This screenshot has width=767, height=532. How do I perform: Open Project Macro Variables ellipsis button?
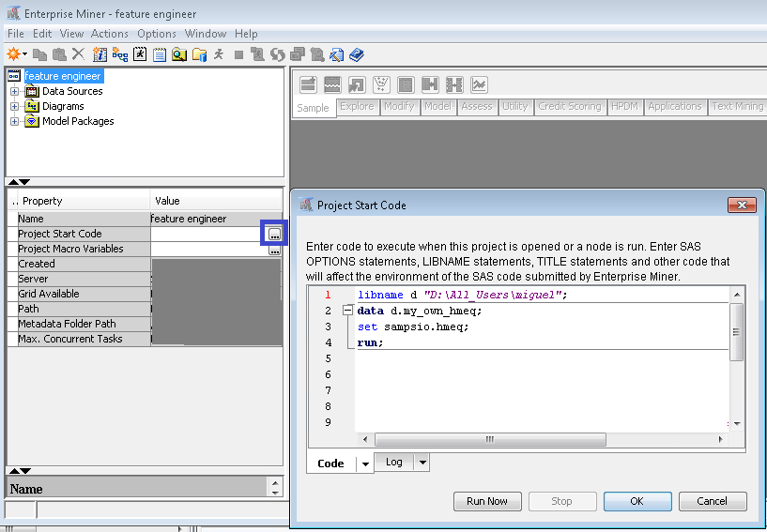click(274, 251)
